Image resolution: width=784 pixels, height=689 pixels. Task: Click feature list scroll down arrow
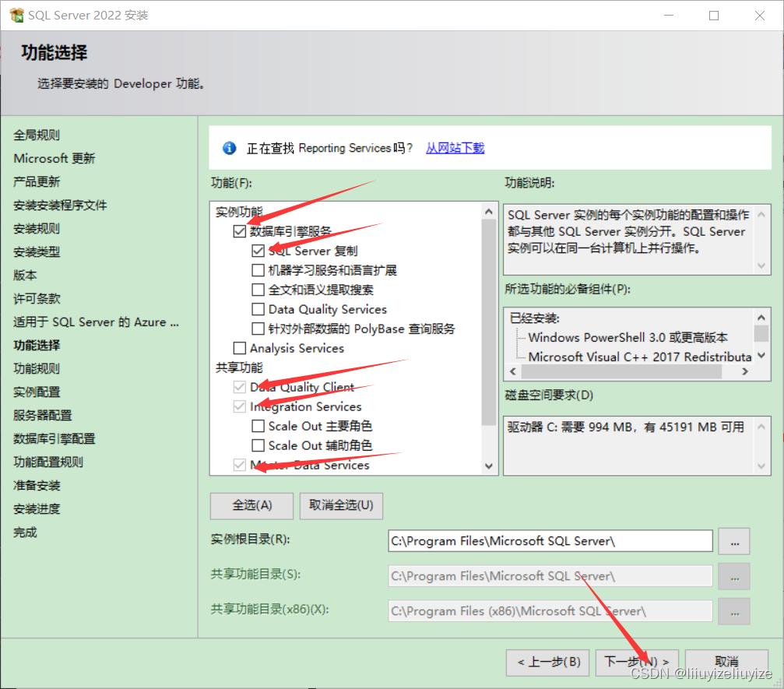489,466
